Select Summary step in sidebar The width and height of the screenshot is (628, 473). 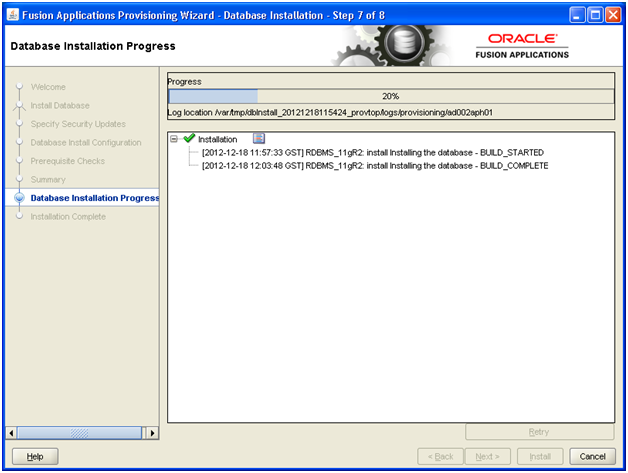pos(48,179)
